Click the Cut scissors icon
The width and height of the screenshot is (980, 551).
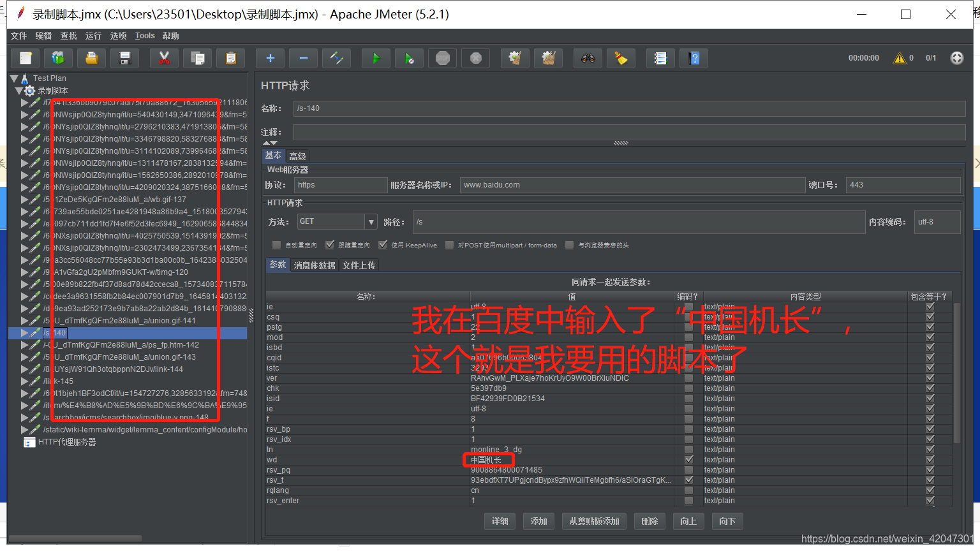pos(165,58)
